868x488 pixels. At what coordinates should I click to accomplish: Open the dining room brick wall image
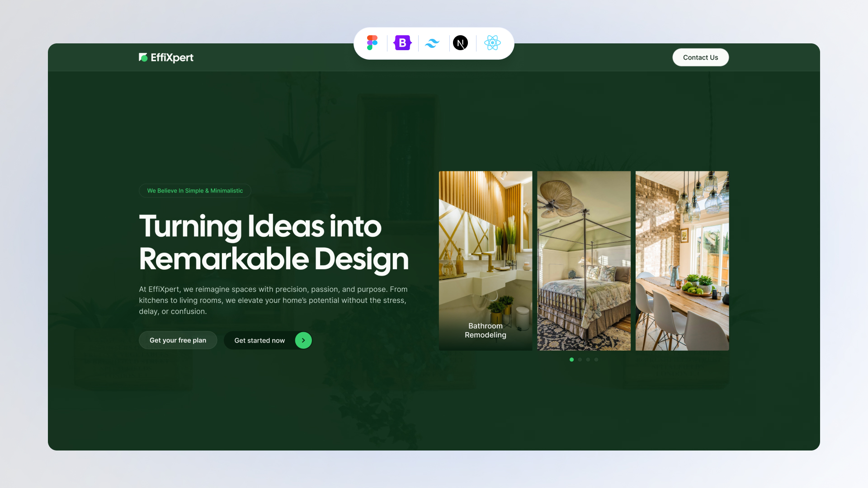pos(682,261)
